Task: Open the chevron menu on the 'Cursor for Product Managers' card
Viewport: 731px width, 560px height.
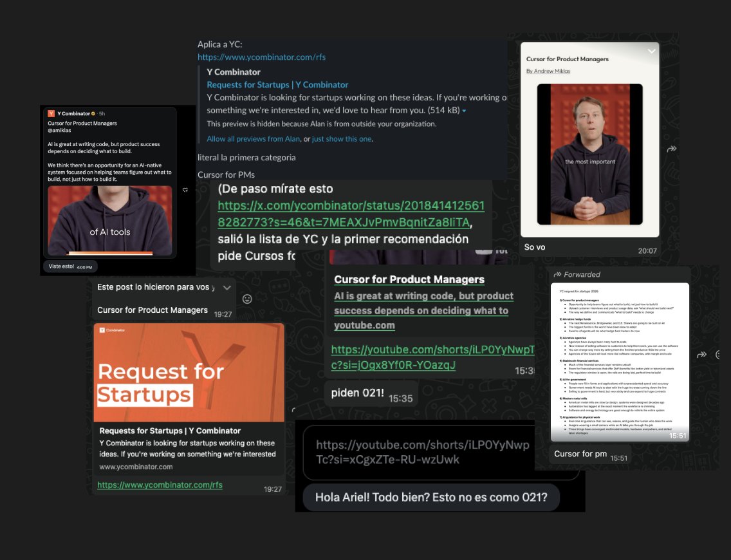Action: point(652,51)
